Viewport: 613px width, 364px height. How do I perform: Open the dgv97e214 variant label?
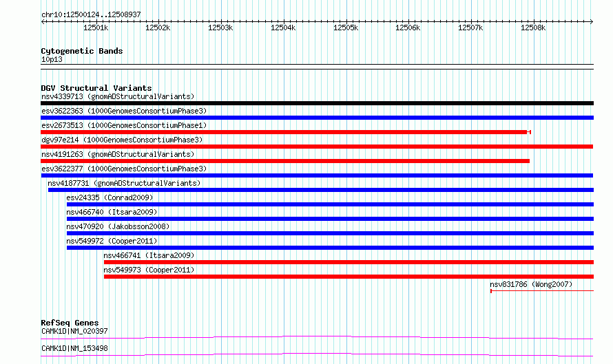122,140
